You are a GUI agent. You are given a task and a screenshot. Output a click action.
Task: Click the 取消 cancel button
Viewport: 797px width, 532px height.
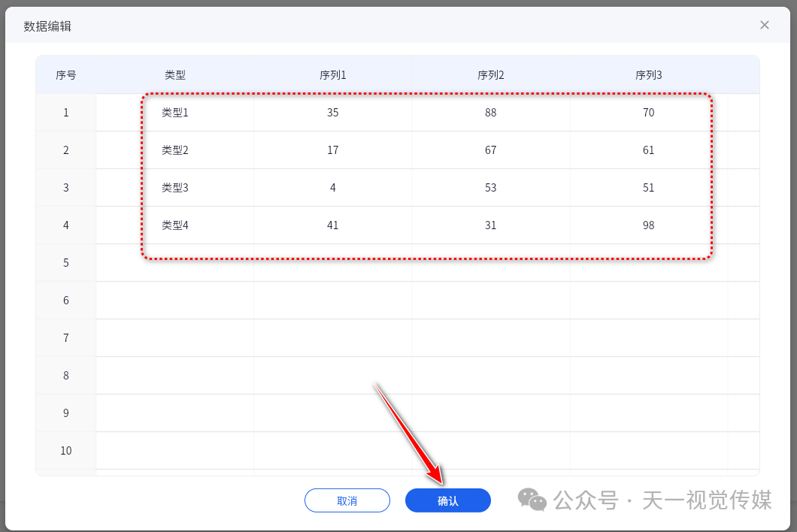(x=347, y=500)
